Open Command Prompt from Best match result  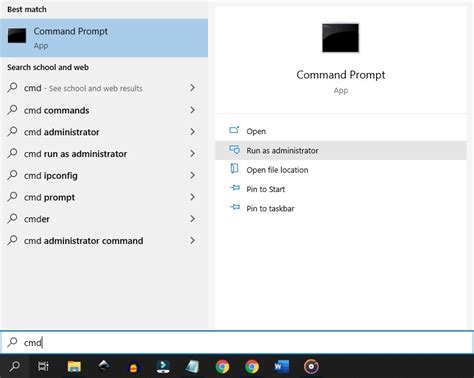[104, 38]
